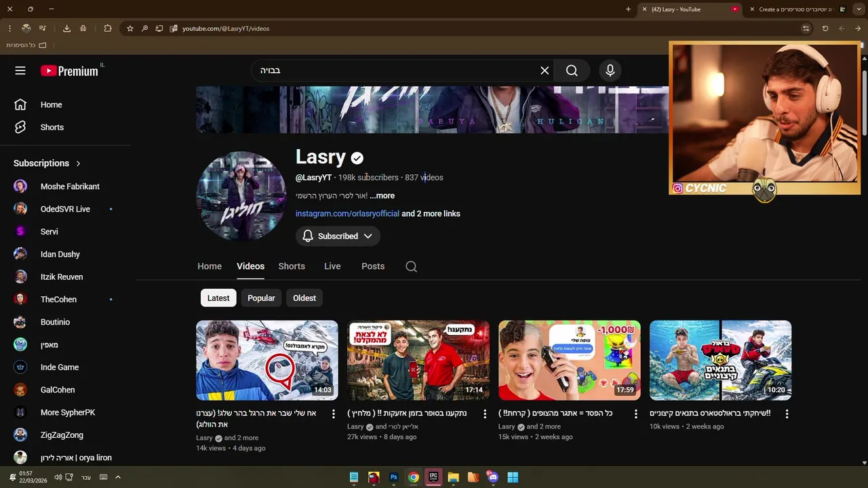Image resolution: width=868 pixels, height=488 pixels.
Task: Open a new browser tab
Action: [628, 9]
